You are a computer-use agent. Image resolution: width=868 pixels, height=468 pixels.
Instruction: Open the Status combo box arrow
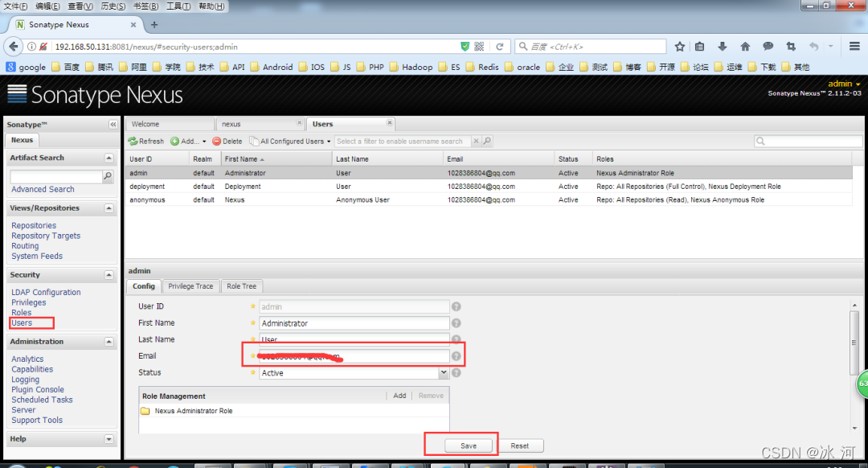pos(444,373)
